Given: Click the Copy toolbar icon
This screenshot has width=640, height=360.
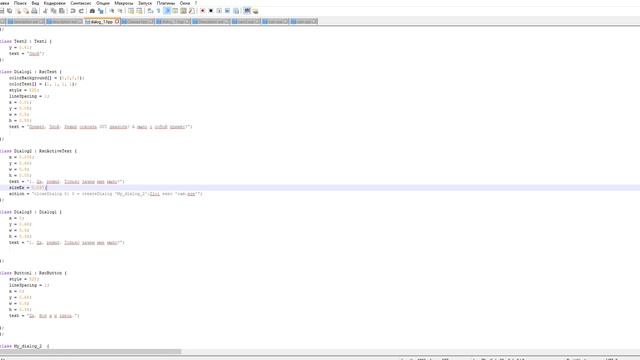Looking at the screenshot, I should click(x=53, y=11).
